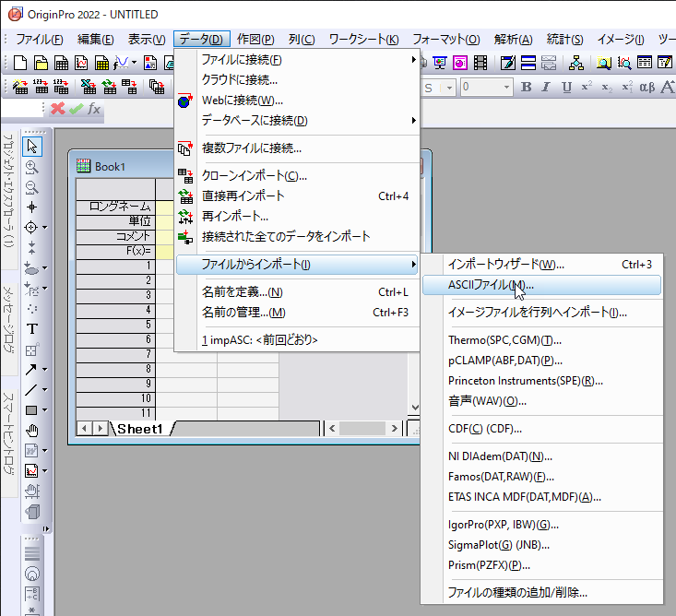The image size is (676, 616).
Task: Choose recent impASC 前回どおり entry
Action: coord(298,340)
